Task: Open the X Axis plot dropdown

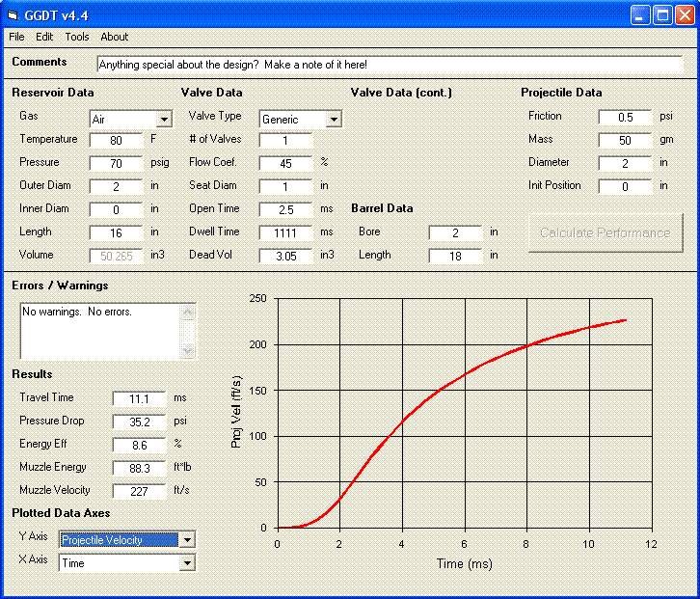Action: tap(187, 563)
